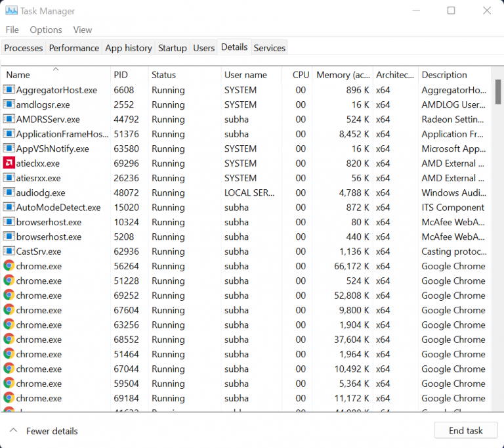
Task: Select the AutoModeDetect.exe process name
Action: (x=58, y=208)
